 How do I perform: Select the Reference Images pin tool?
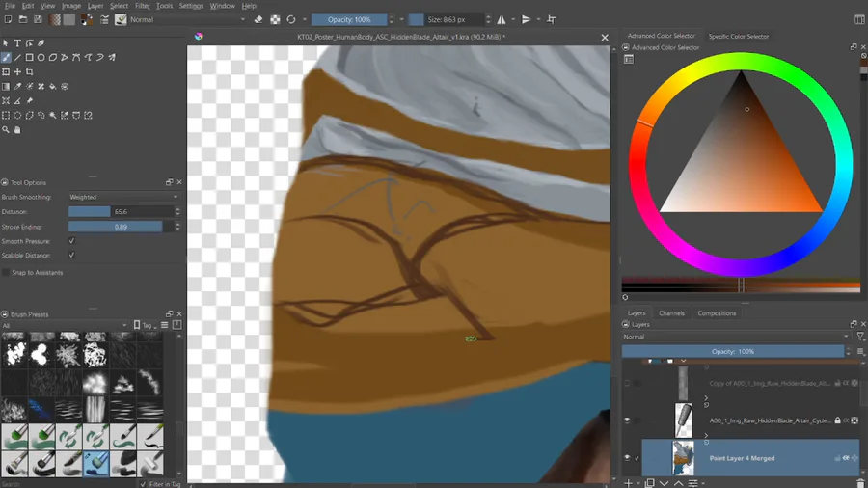click(29, 100)
